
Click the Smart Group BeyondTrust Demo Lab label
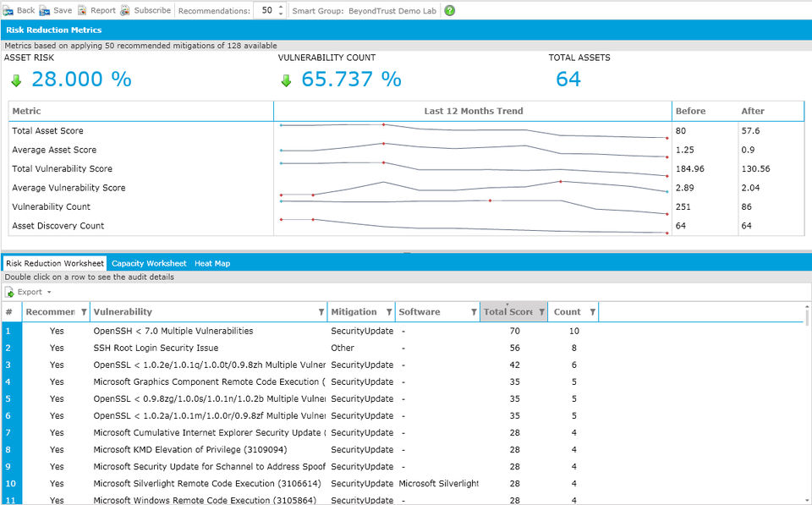click(364, 10)
